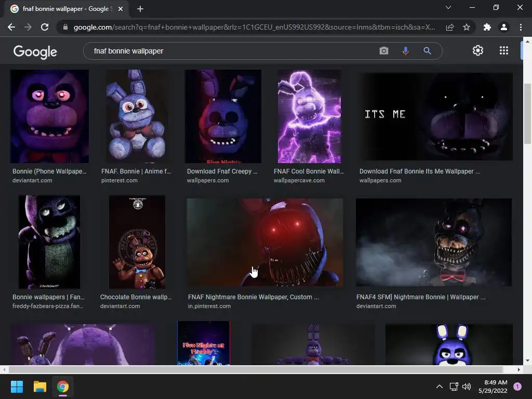
Task: Open clock showing 8:49 AM
Action: click(493, 387)
